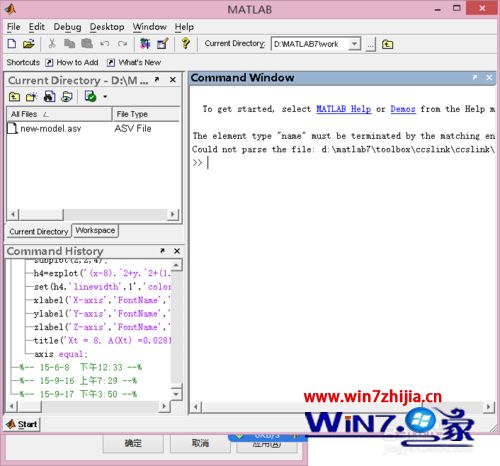Open the Desktop menu
The image size is (500, 466).
[x=107, y=27]
